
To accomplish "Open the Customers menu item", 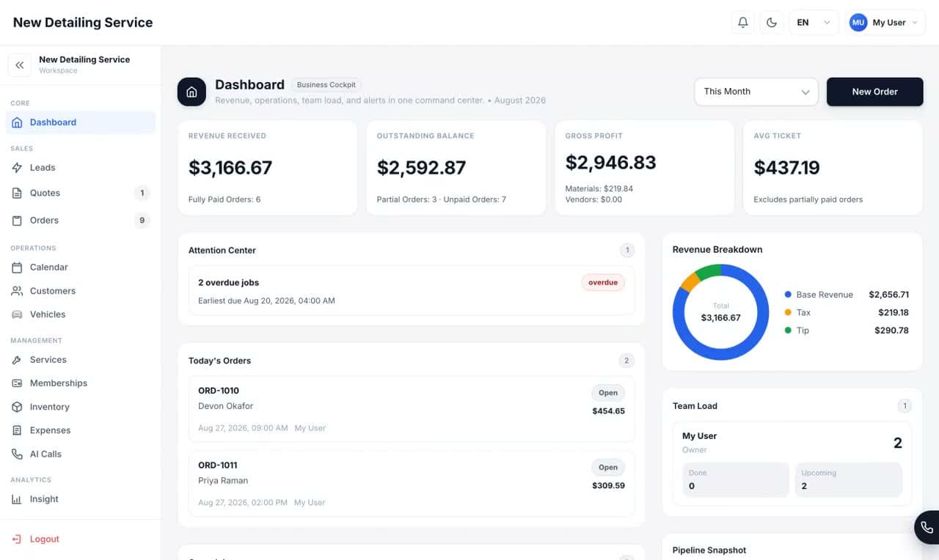I will coord(81,291).
